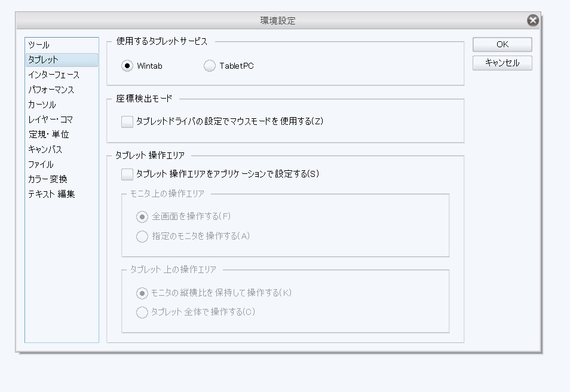Select モニタの縦横比を保持して操作する option
The width and height of the screenshot is (570, 392).
(142, 293)
